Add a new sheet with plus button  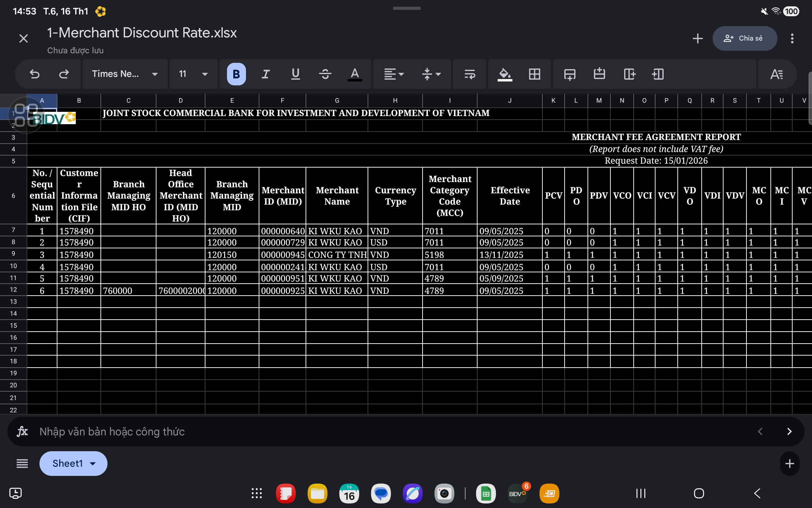point(789,463)
